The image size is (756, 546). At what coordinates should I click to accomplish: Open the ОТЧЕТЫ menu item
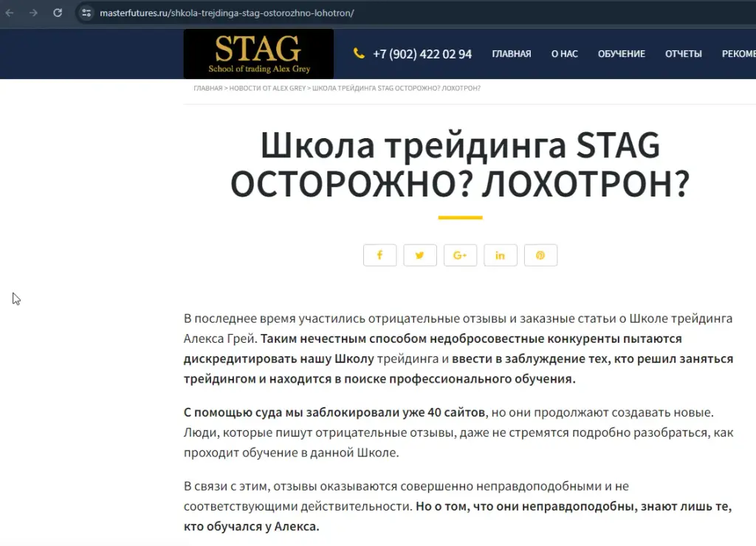click(683, 54)
